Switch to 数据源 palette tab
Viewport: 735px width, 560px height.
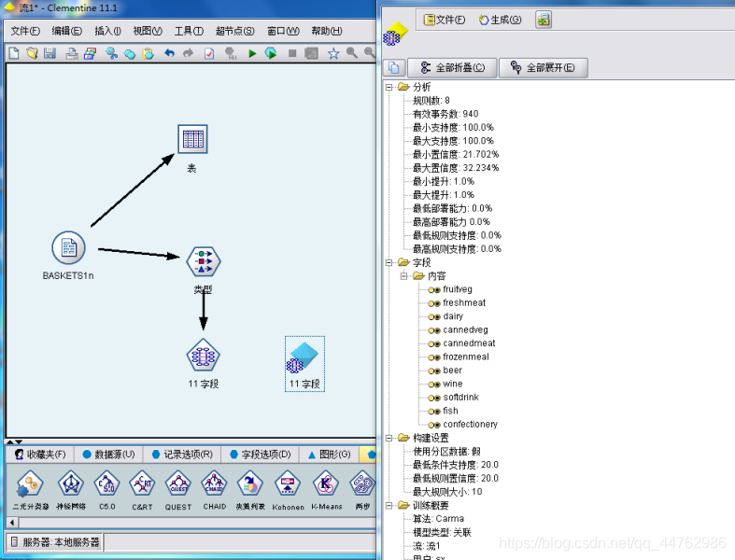[x=108, y=455]
